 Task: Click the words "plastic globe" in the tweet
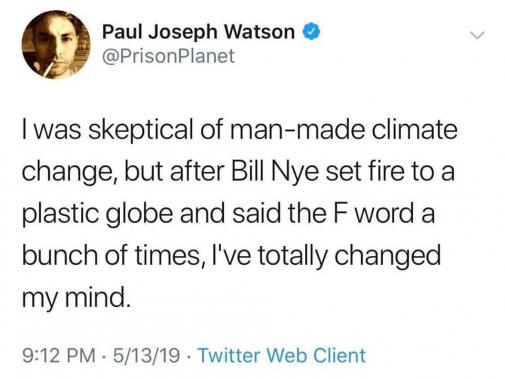[x=97, y=214]
